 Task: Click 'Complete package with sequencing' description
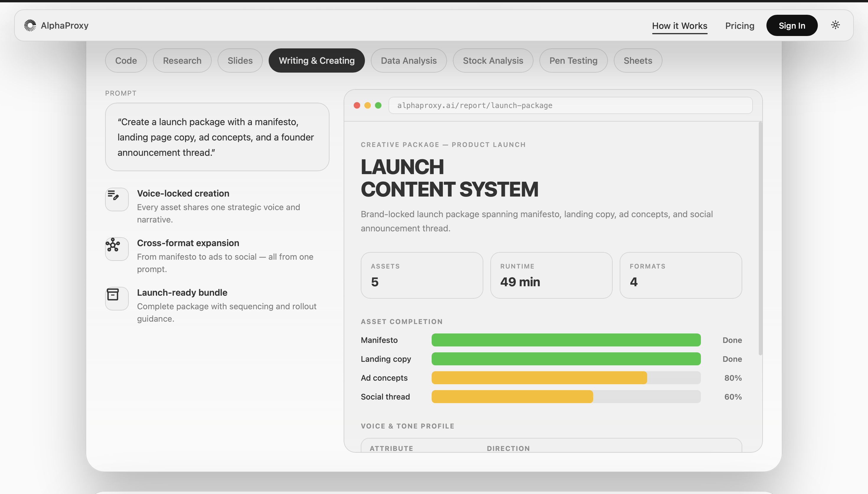227,313
